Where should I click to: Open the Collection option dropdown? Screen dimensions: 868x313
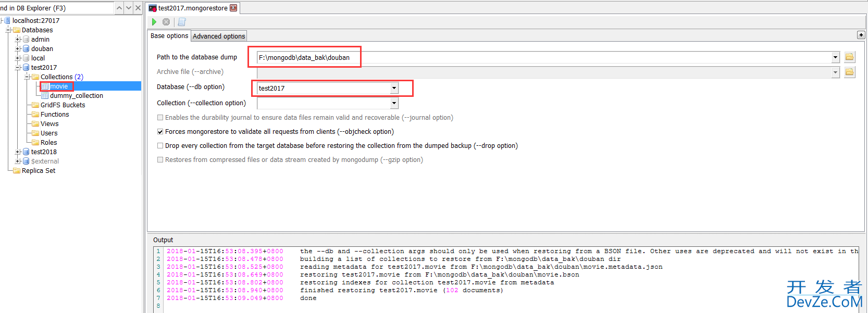coord(394,103)
